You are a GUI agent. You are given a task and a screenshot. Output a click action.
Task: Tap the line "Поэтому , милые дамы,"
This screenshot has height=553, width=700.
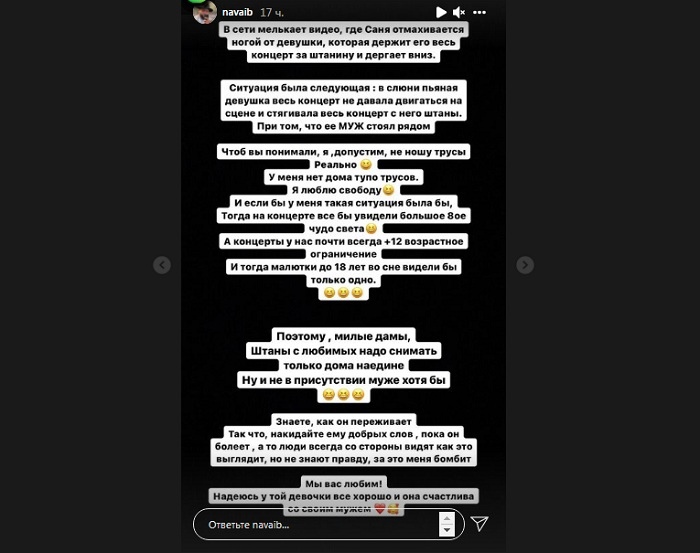tap(343, 336)
